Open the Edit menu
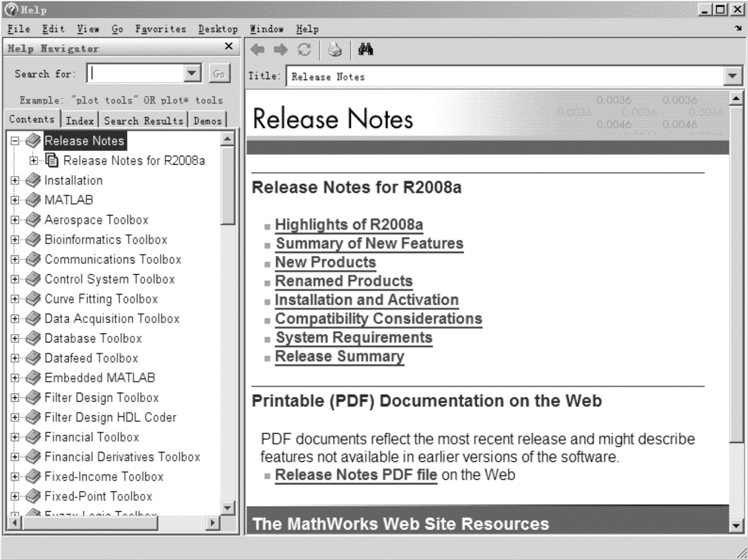748x560 pixels. [x=54, y=29]
